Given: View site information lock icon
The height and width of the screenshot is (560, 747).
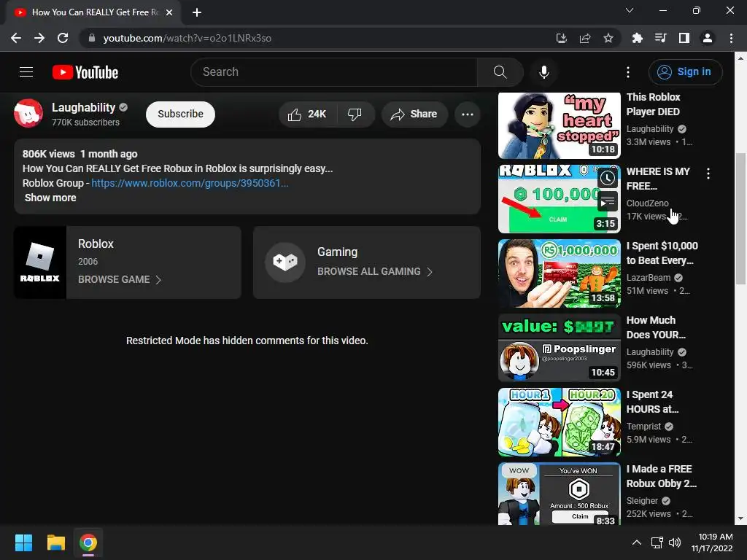Looking at the screenshot, I should click(x=92, y=38).
